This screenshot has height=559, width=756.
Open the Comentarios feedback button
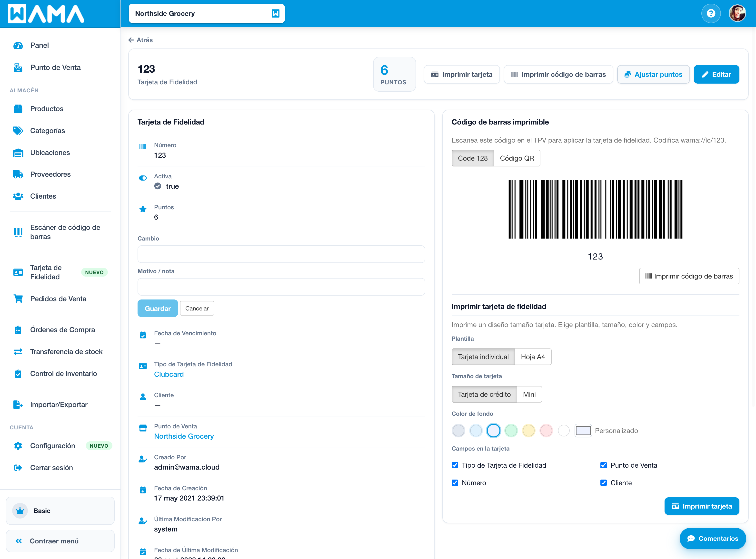[x=713, y=539]
